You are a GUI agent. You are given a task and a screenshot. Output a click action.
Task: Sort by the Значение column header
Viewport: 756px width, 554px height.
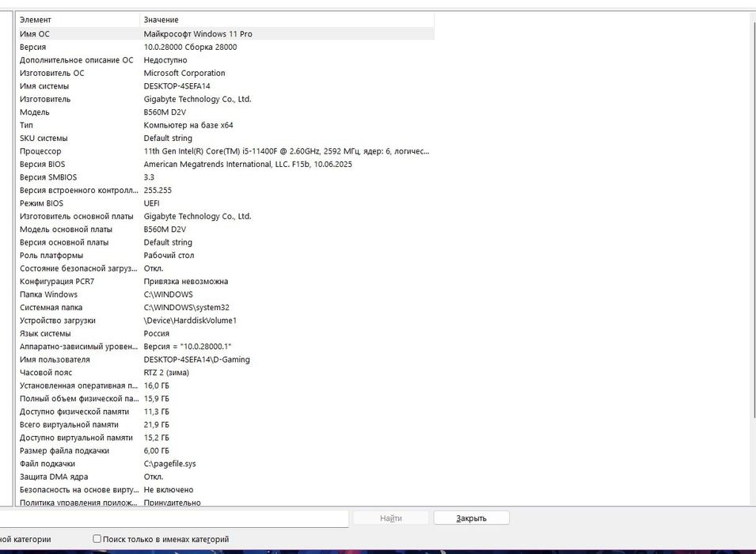coord(287,20)
